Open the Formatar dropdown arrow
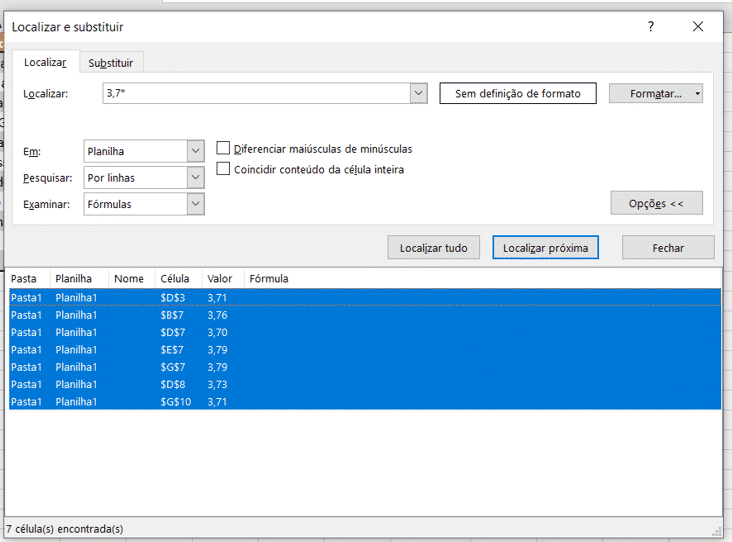Screen dimensions: 732x542 click(697, 93)
